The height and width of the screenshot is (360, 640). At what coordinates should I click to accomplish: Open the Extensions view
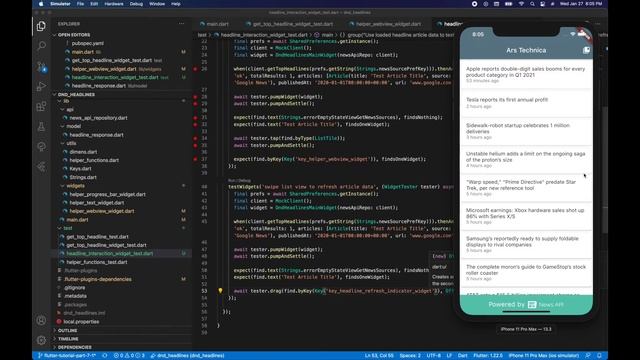[41, 107]
